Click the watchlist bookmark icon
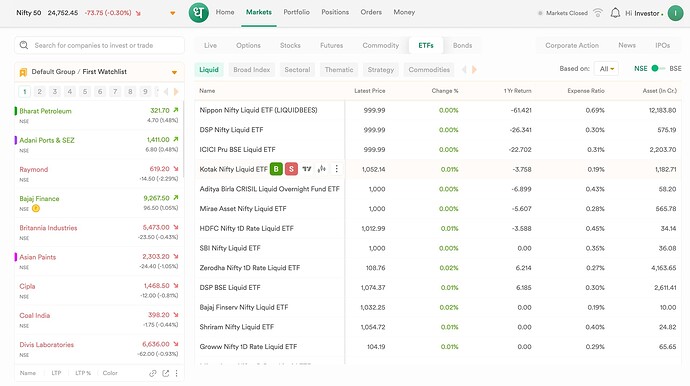This screenshot has width=690, height=386. 23,72
